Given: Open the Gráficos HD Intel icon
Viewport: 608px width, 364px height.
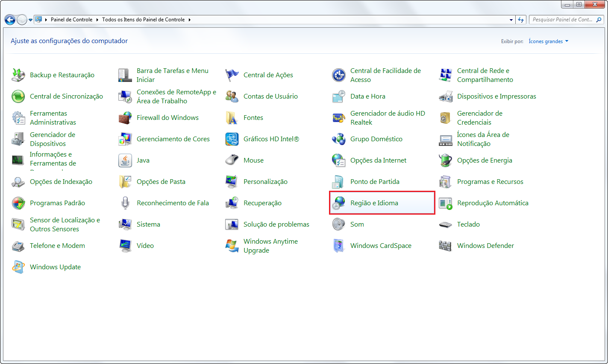Looking at the screenshot, I should (232, 139).
